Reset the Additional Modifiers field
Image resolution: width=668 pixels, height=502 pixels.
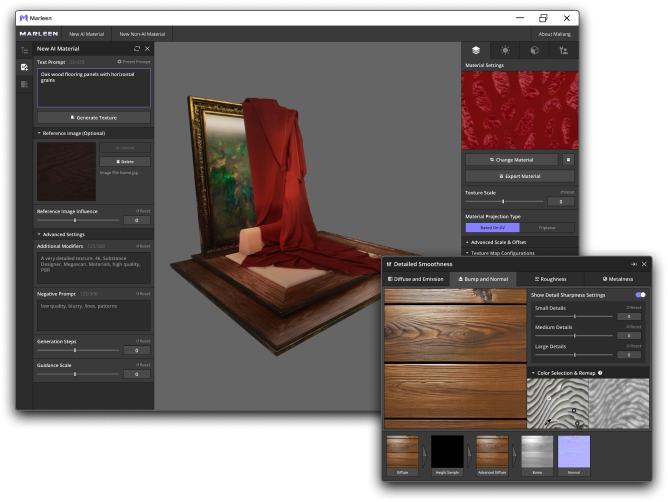(144, 246)
